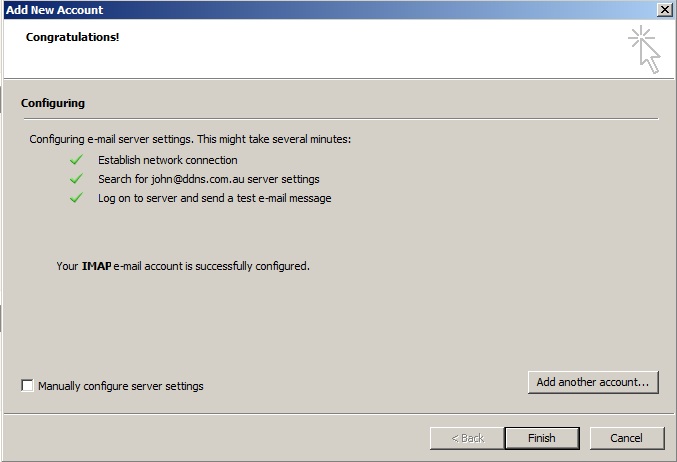Click the Manually configure server settings label text
677x462 pixels.
click(x=120, y=386)
